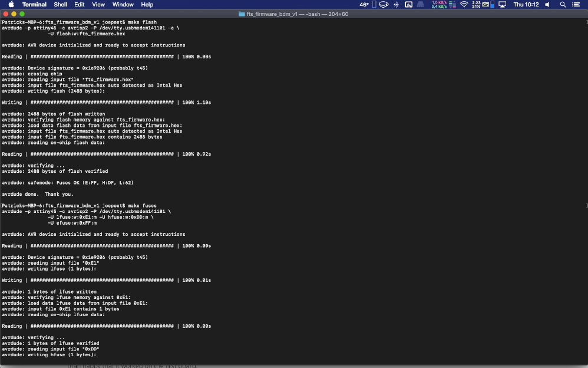Open the AirPlay display menu
588x368 pixels.
coord(503,5)
